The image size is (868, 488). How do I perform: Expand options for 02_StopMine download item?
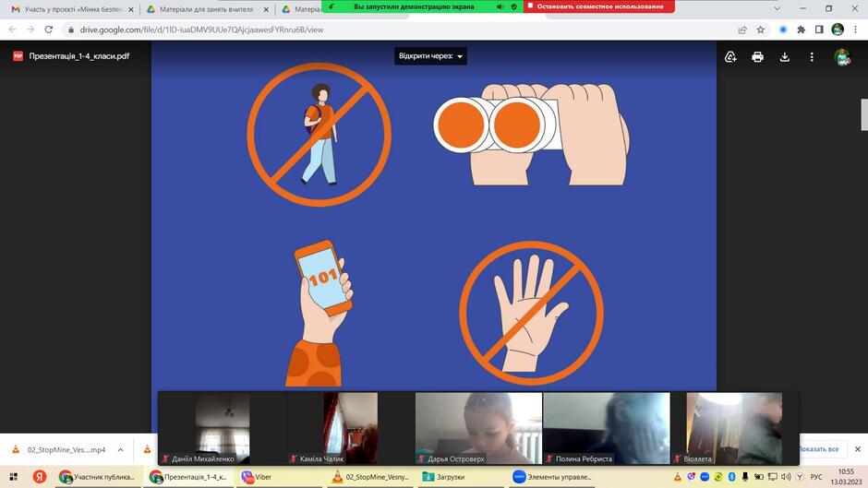click(120, 449)
